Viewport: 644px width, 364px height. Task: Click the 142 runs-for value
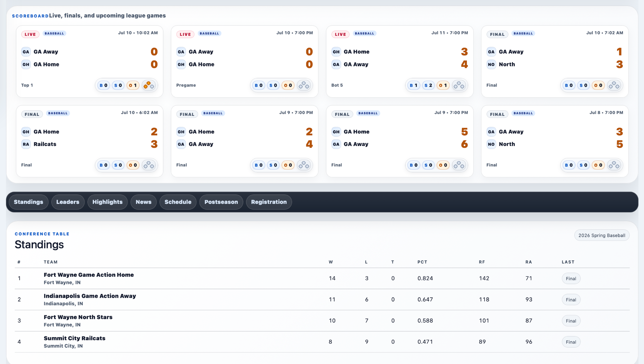[484, 278]
